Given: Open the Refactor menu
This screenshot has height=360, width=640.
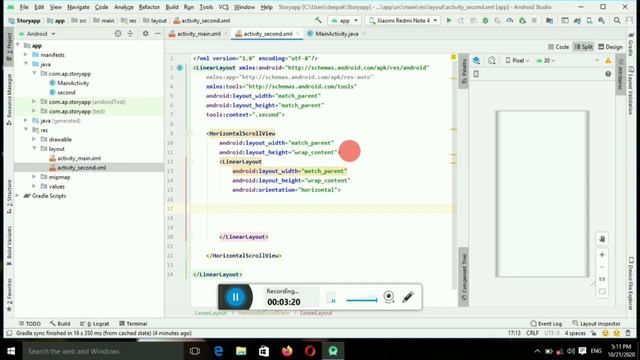Looking at the screenshot, I should pos(149,7).
